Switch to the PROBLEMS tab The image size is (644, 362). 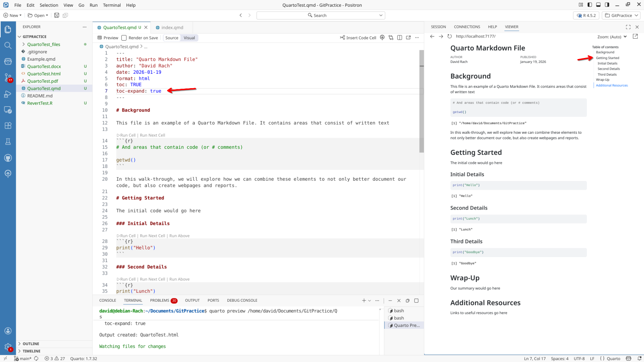[160, 300]
